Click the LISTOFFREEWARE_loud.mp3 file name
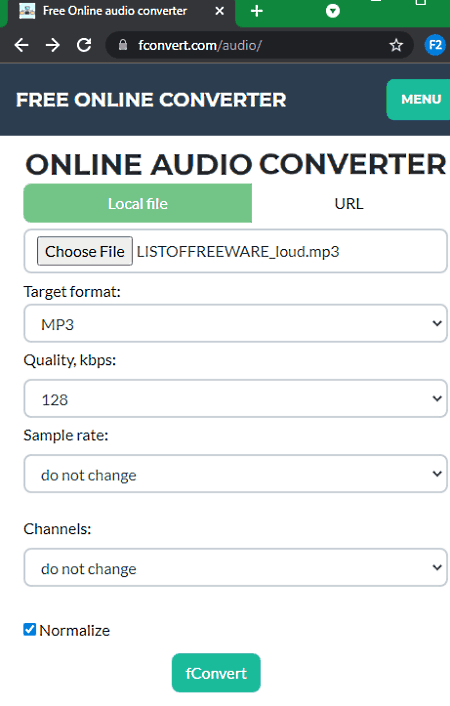 (x=238, y=252)
